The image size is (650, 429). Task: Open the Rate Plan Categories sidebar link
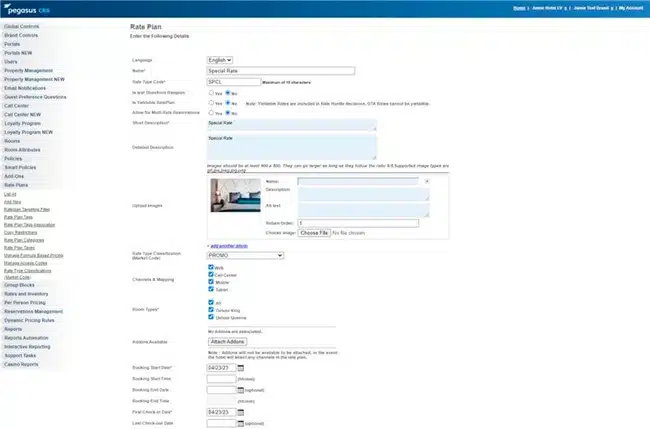click(x=24, y=240)
